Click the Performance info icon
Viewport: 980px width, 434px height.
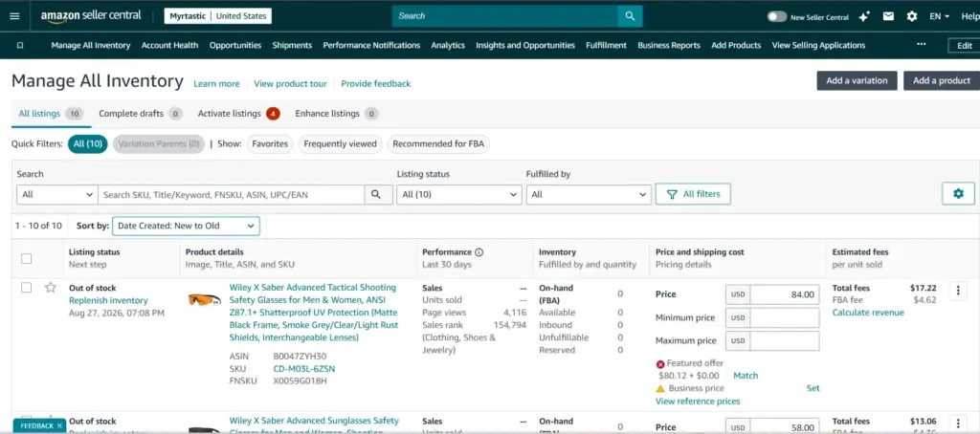[x=479, y=252]
